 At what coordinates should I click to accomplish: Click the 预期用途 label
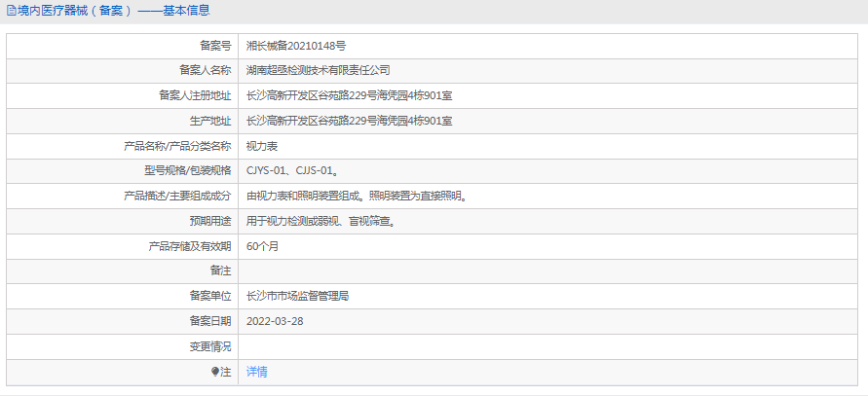[210, 222]
